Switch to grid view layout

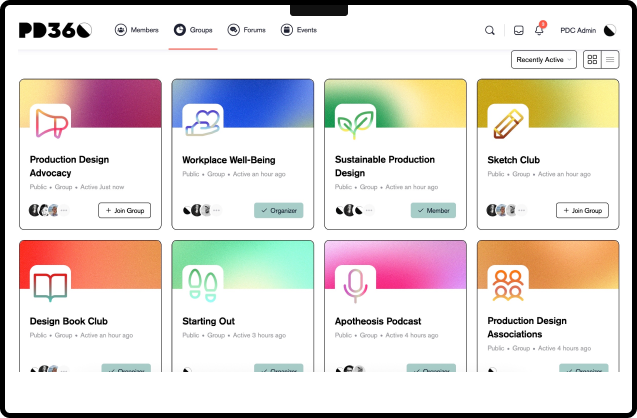coord(592,60)
